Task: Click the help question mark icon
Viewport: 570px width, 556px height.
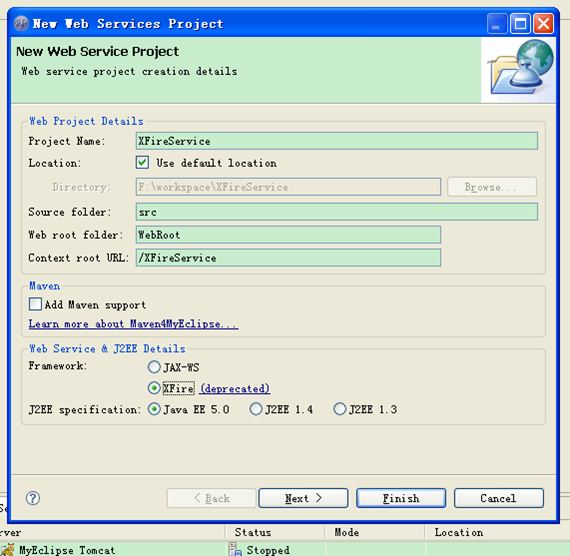Action: 33,498
